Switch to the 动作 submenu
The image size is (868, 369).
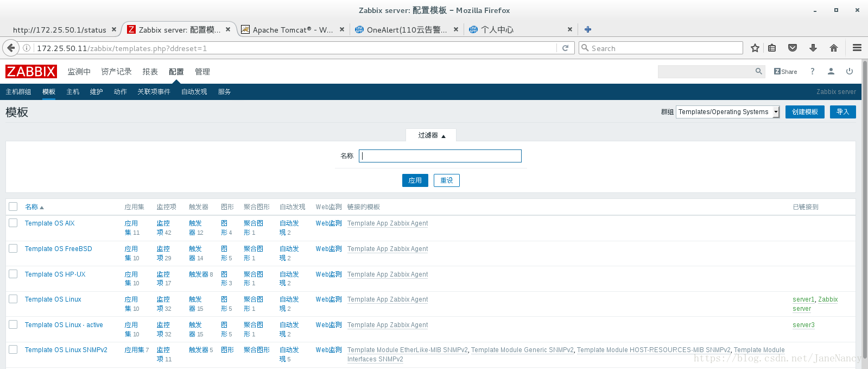(x=120, y=92)
